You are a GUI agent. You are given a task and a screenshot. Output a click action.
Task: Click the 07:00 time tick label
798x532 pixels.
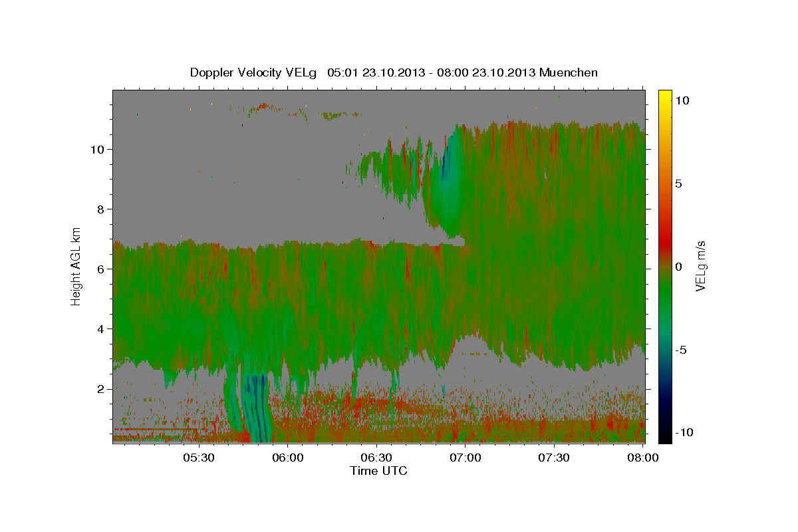pos(465,458)
